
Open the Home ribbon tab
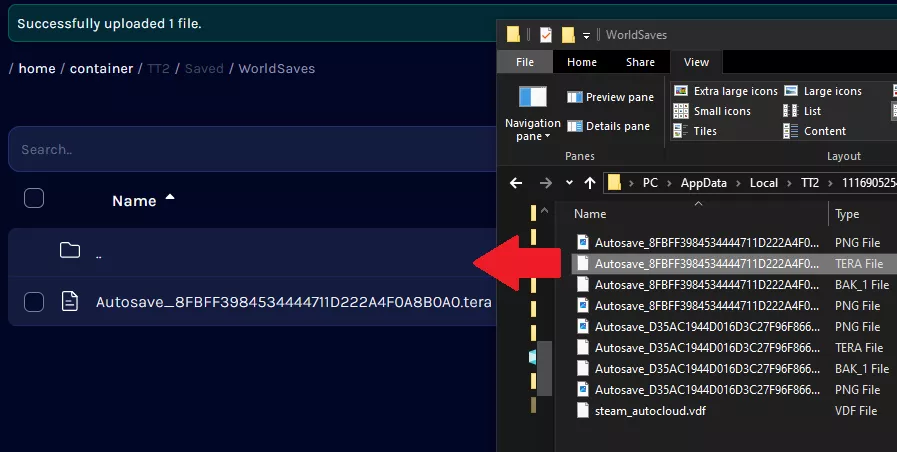pos(581,62)
